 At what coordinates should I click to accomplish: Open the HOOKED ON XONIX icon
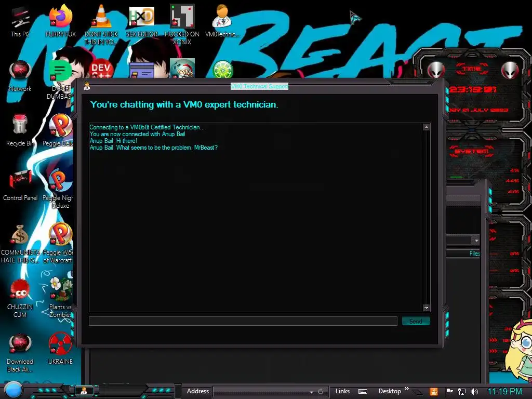182,24
